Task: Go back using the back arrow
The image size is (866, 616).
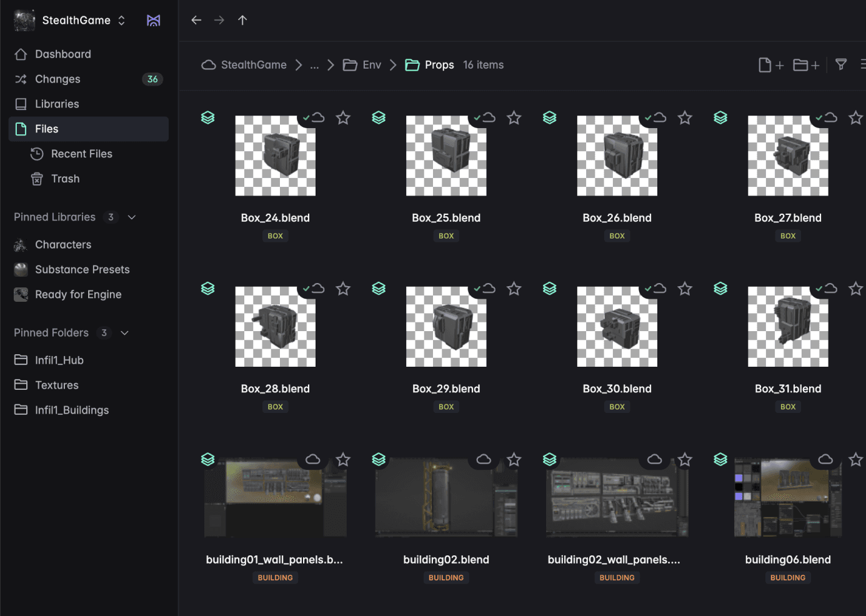Action: (x=196, y=20)
